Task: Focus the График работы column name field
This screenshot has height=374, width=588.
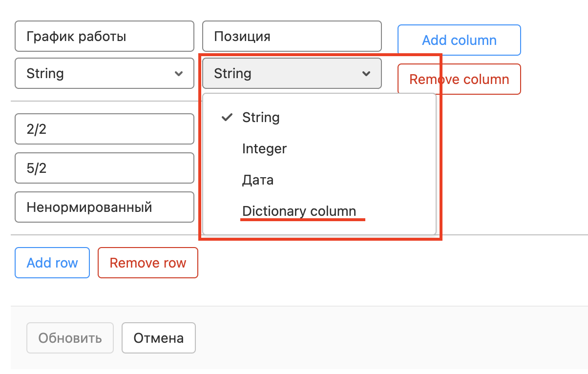Action: [105, 36]
